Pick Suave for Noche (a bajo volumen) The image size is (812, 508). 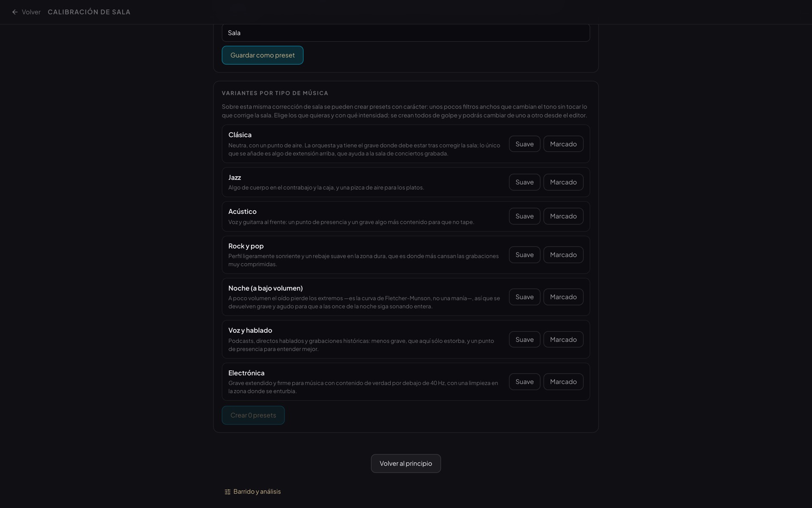click(524, 297)
